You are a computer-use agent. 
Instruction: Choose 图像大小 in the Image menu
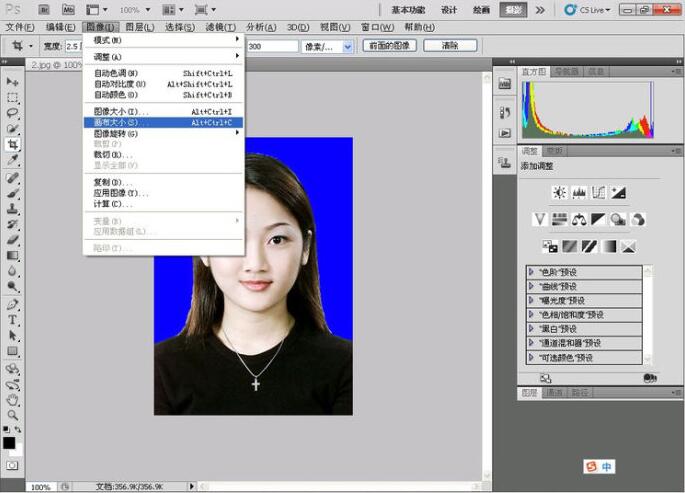pyautogui.click(x=120, y=111)
